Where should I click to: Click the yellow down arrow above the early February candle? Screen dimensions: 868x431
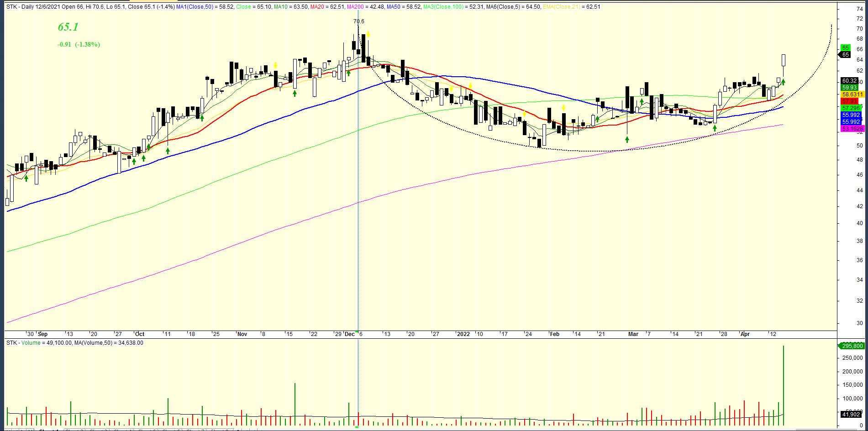coord(564,108)
